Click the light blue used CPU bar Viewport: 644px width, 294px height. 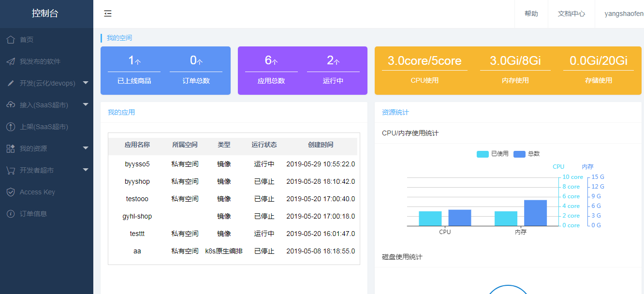430,218
